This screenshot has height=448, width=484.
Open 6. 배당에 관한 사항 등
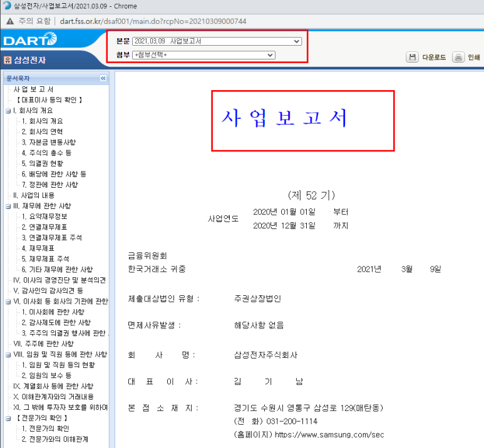(54, 174)
